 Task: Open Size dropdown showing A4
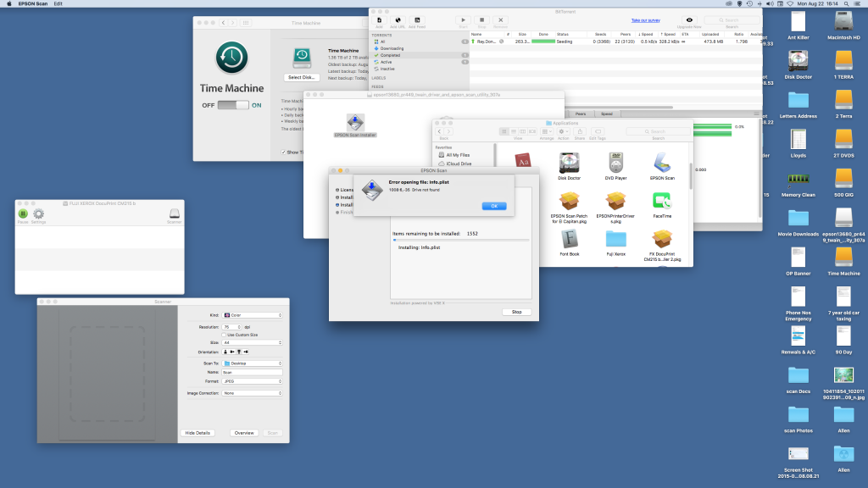coord(253,342)
